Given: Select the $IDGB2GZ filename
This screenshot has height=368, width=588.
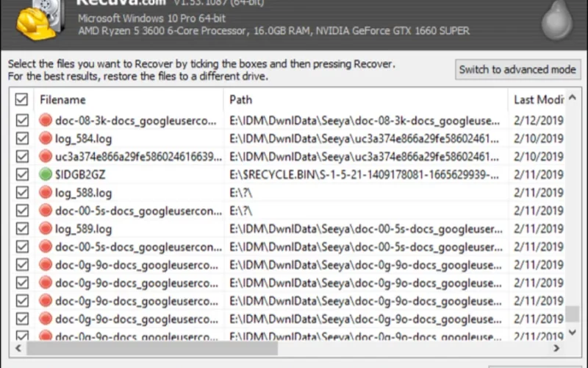Looking at the screenshot, I should click(x=80, y=174).
